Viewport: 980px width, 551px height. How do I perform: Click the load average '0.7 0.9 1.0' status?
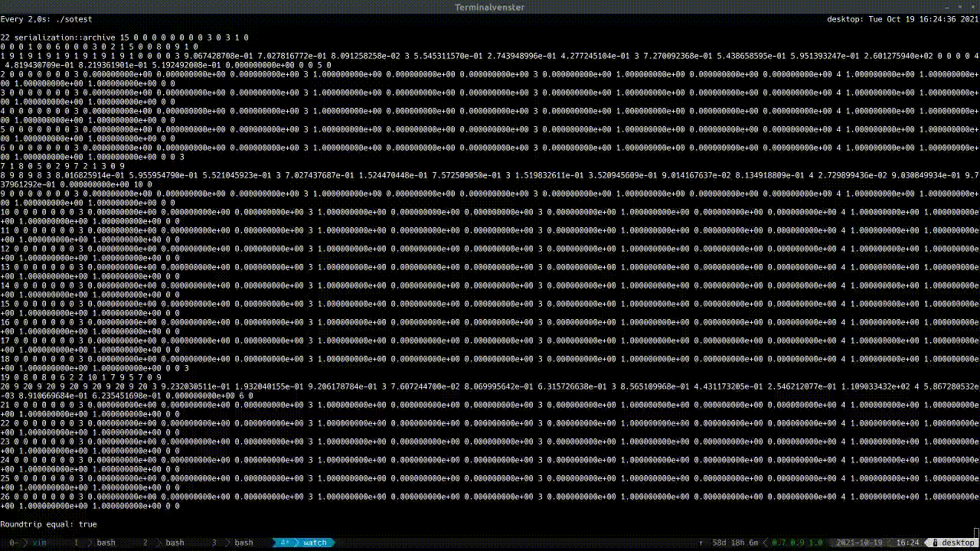point(797,543)
